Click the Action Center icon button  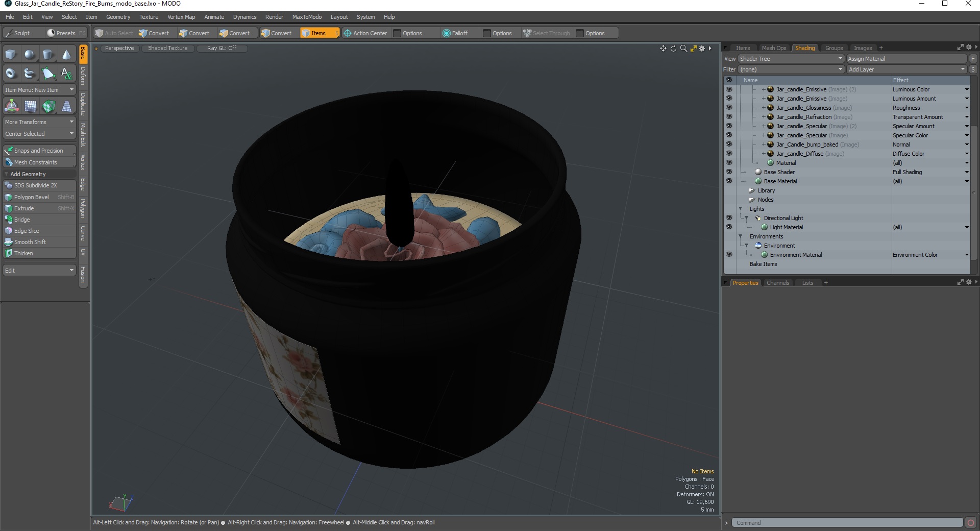coord(365,33)
